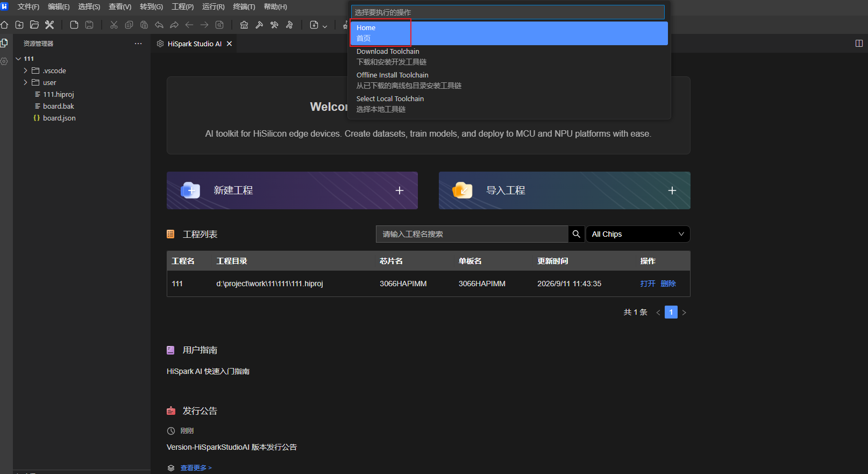Open the 工程(P) menu
This screenshot has height=474, width=868.
coord(183,7)
